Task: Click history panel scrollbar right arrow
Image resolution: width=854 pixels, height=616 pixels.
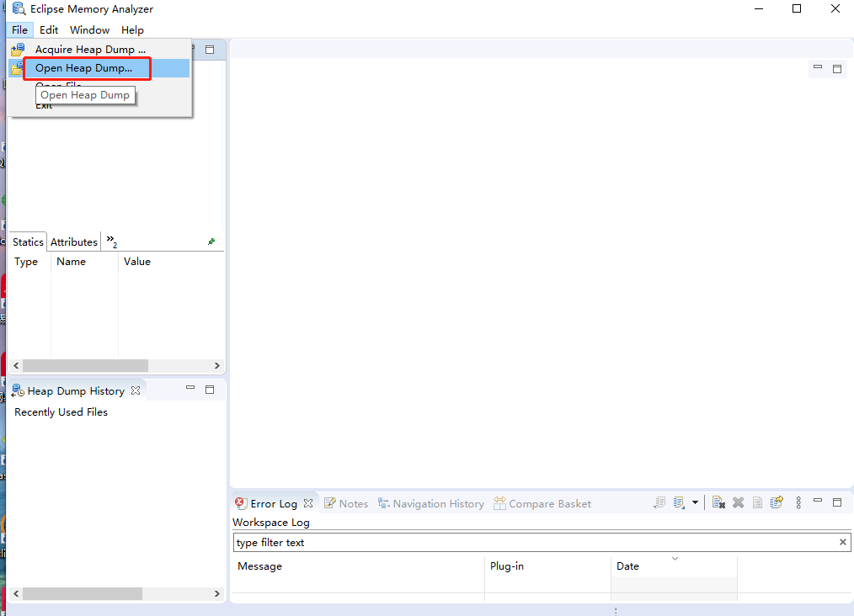Action: point(216,593)
